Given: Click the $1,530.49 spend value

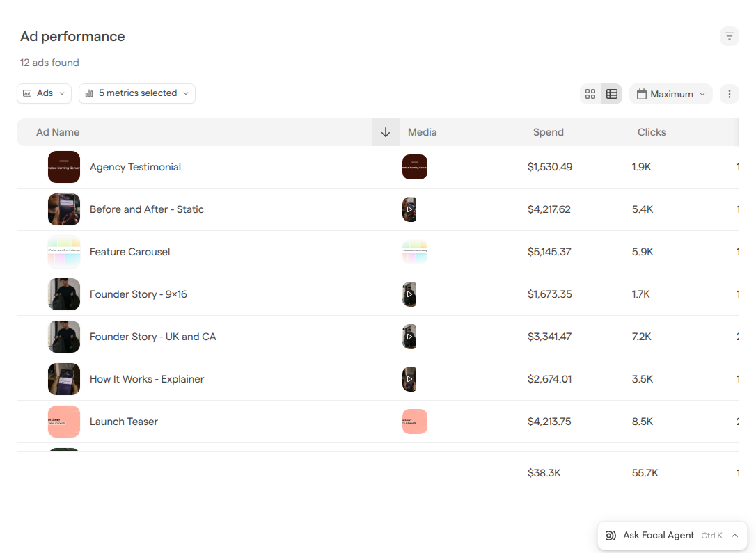Looking at the screenshot, I should pos(550,167).
